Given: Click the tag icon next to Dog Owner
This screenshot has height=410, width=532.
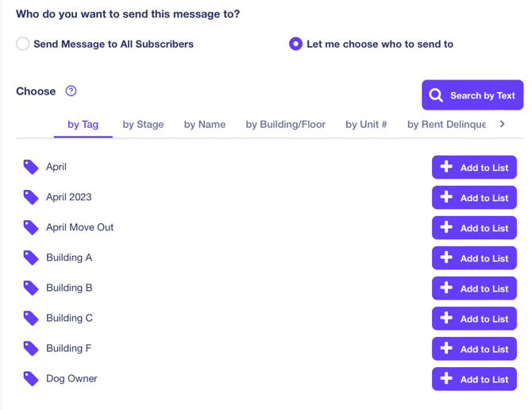Looking at the screenshot, I should (31, 379).
